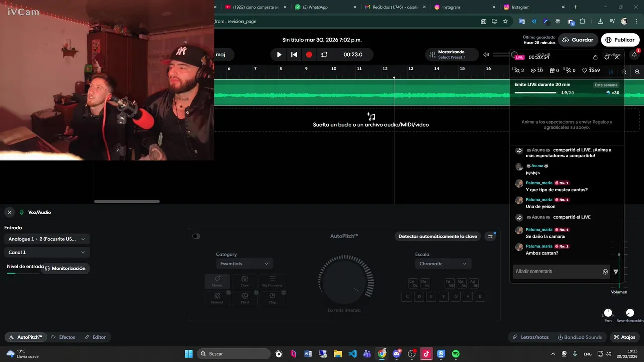Toggle the B note key
644x362 pixels.
coord(480,297)
